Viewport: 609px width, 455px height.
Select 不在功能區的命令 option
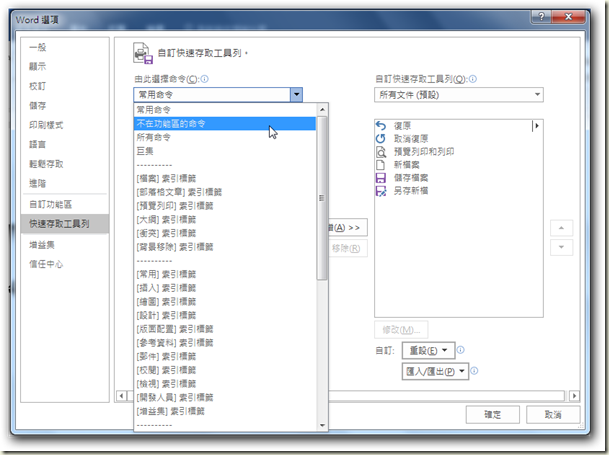[x=225, y=124]
